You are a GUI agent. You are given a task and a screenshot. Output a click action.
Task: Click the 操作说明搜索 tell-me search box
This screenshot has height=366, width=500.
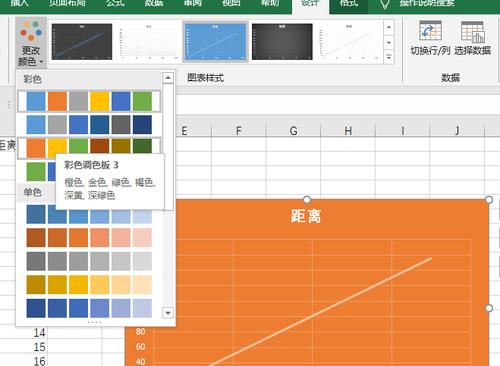pos(427,3)
